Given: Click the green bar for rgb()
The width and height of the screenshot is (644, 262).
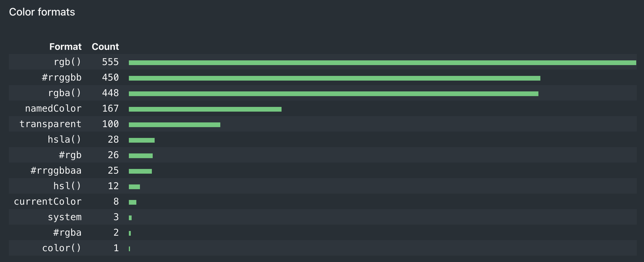Looking at the screenshot, I should (x=382, y=63).
